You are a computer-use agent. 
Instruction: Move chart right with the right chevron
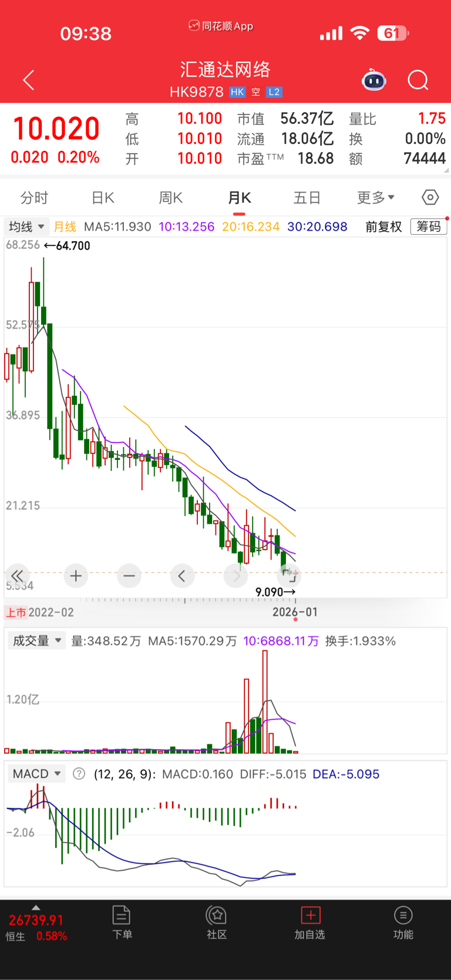click(236, 576)
